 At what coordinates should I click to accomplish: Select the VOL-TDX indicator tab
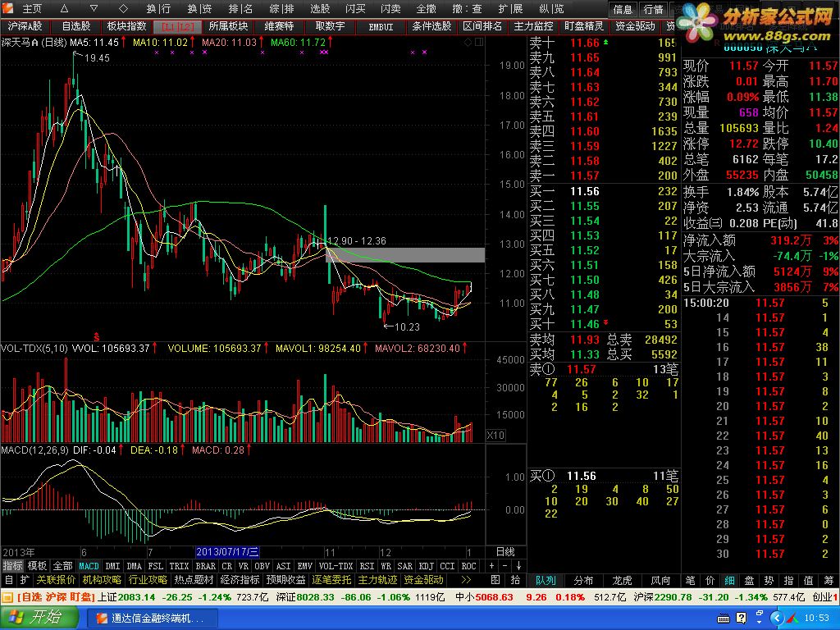click(336, 566)
